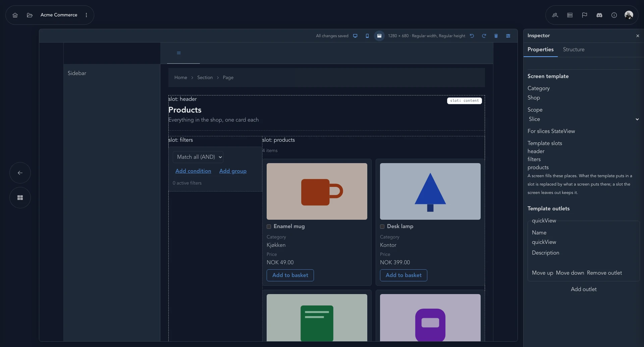
Task: Click Section in the breadcrumb
Action: (205, 78)
